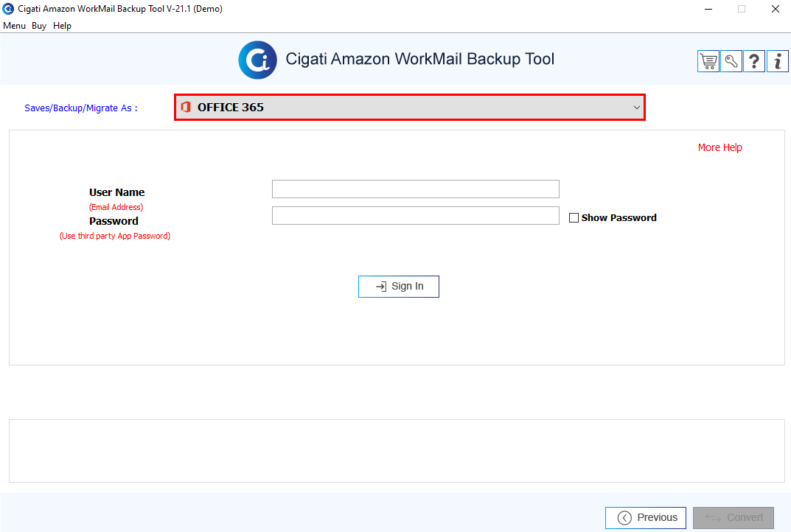This screenshot has width=791, height=532.
Task: Click the greyed-out Convert button
Action: (x=733, y=518)
